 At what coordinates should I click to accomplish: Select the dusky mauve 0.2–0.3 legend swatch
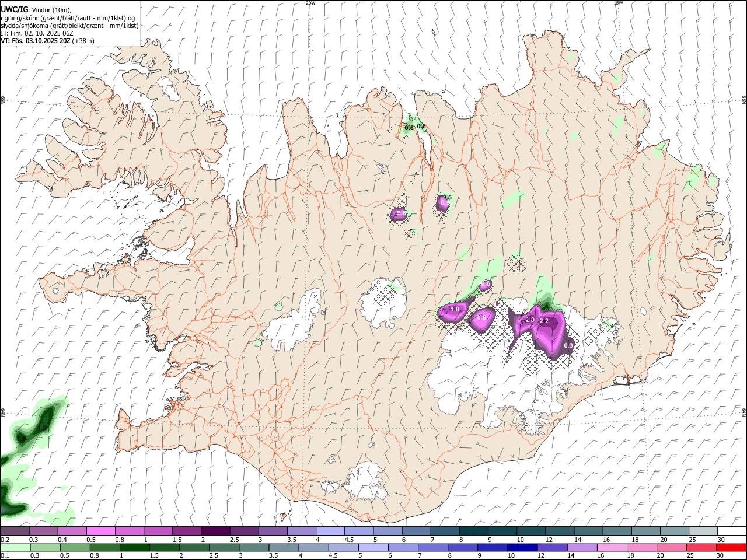pyautogui.click(x=15, y=531)
